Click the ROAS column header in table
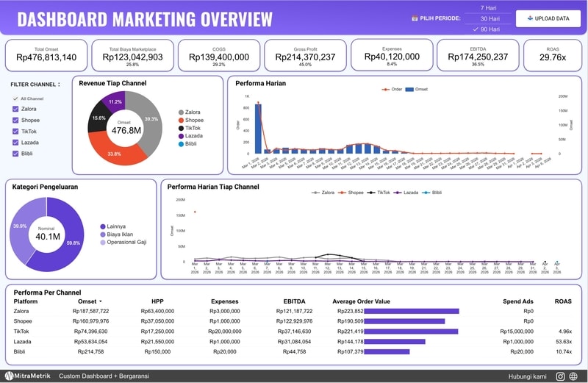588x383 pixels. click(x=563, y=301)
